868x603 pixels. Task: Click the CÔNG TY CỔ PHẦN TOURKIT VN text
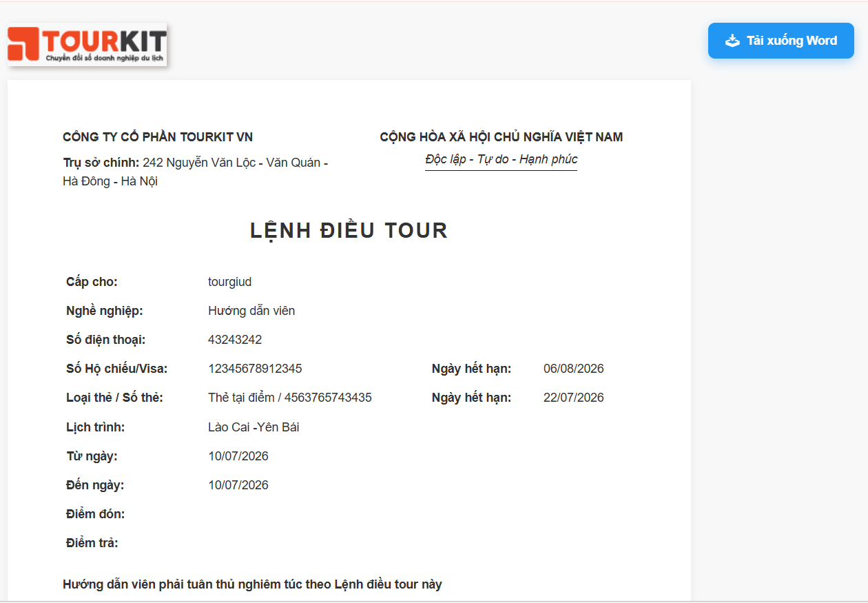point(158,137)
